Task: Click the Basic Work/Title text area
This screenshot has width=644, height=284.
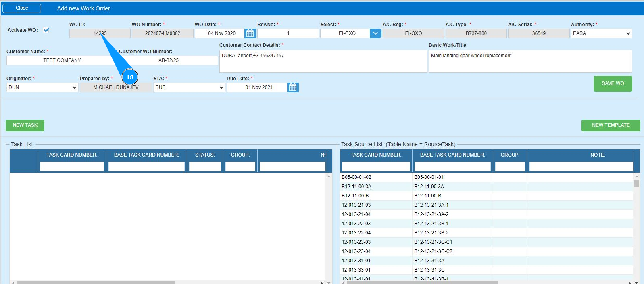Action: [530, 61]
